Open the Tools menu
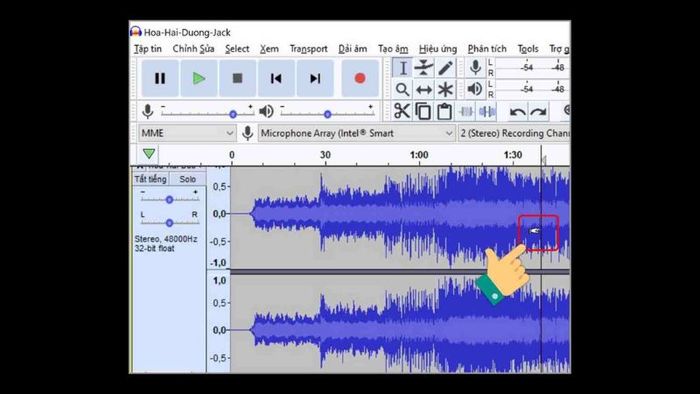Screen dimensions: 700x394 (528, 49)
